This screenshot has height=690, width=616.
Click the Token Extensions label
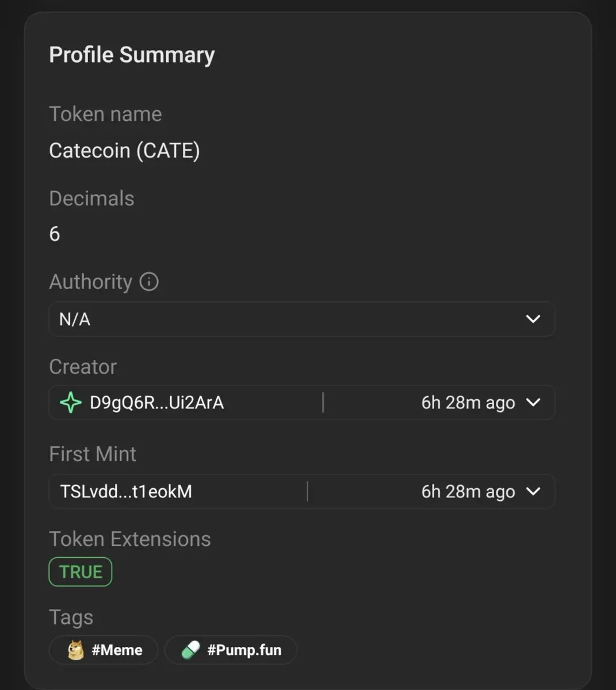tap(130, 539)
